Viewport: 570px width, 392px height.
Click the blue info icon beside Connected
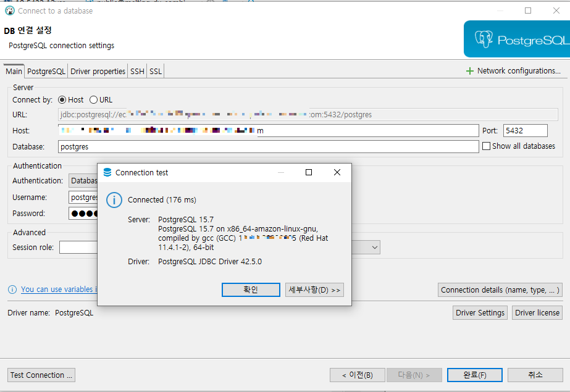[x=114, y=200]
